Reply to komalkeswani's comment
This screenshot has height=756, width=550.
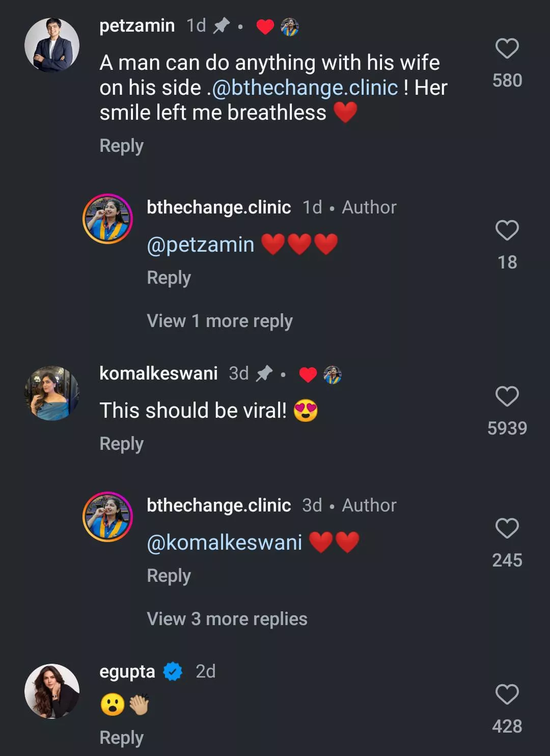click(121, 444)
